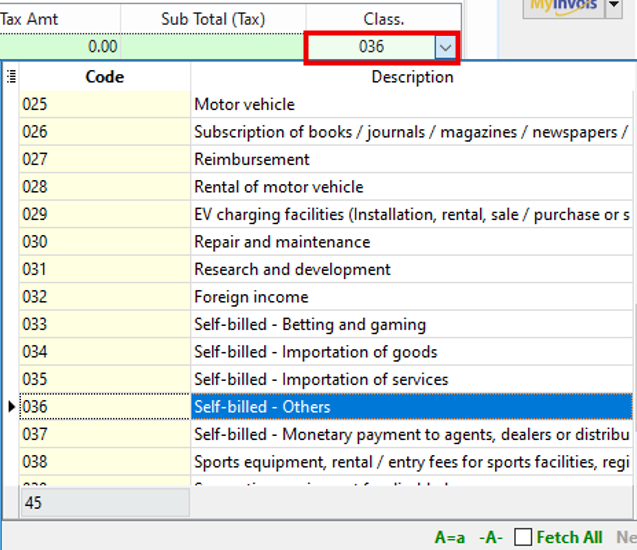Select the 027 Reimbursement entry
Image resolution: width=637 pixels, height=550 pixels.
coord(251,159)
